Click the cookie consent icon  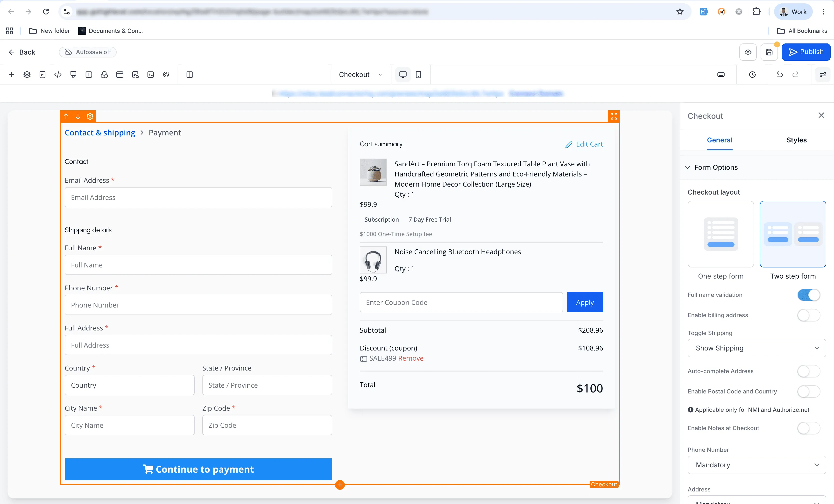tap(166, 74)
